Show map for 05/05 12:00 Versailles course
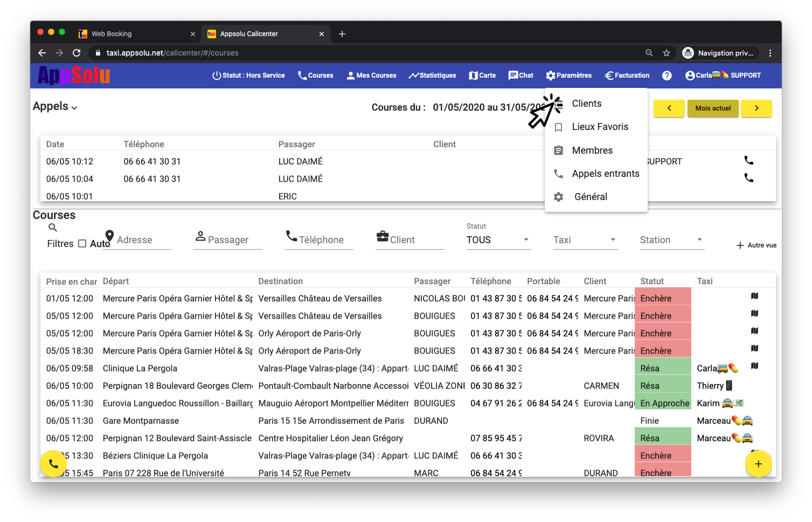The height and width of the screenshot is (522, 812). [755, 313]
